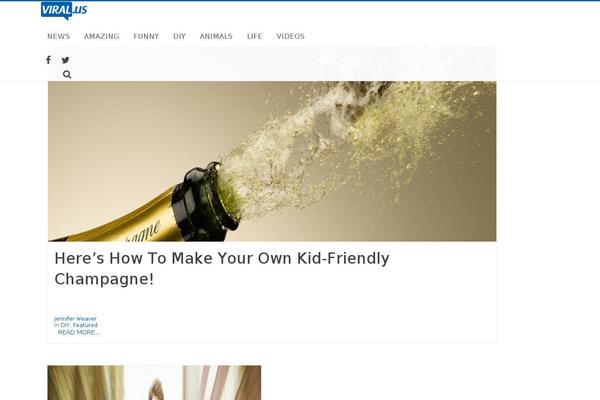Viewport: 600px width, 400px height.
Task: Open the VIDEOS menu item
Action: (290, 36)
